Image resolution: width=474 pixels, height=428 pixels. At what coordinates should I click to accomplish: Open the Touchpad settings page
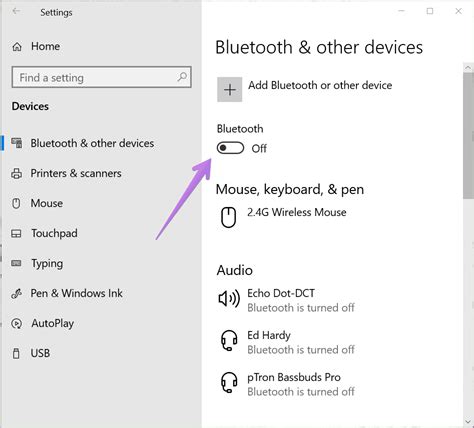[x=54, y=233]
